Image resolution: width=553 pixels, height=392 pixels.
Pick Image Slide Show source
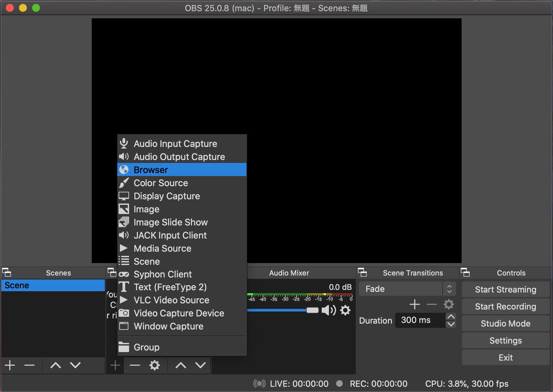click(182, 222)
